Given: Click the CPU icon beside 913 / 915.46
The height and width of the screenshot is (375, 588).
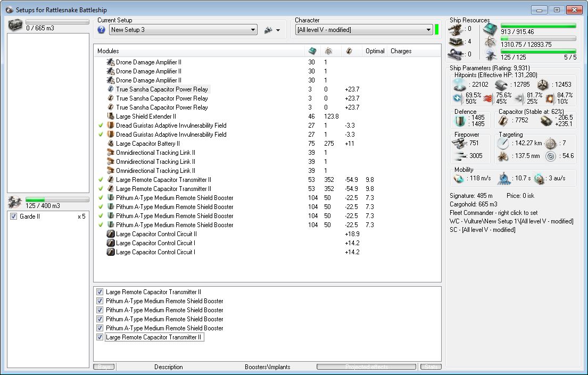Looking at the screenshot, I should coord(490,29).
